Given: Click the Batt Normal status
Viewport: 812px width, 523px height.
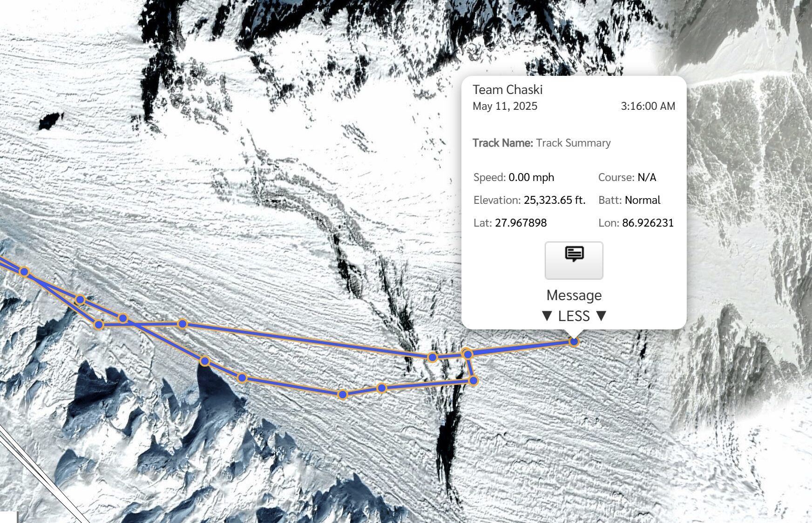Looking at the screenshot, I should point(643,200).
